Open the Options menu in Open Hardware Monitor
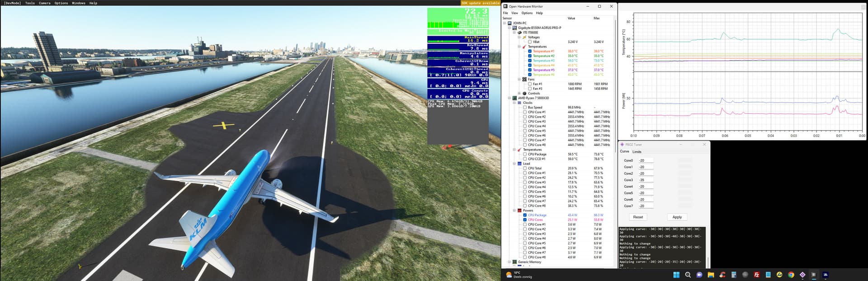The image size is (868, 281). 527,13
